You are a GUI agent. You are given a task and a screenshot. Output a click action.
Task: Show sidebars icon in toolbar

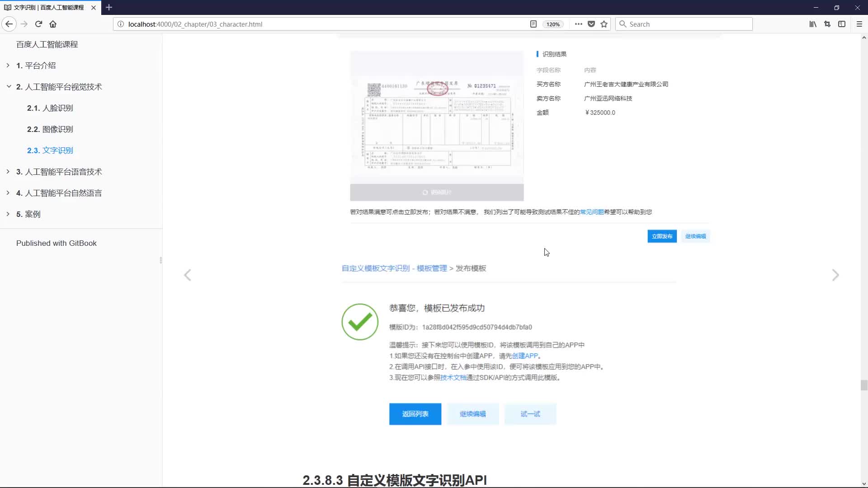pyautogui.click(x=842, y=24)
